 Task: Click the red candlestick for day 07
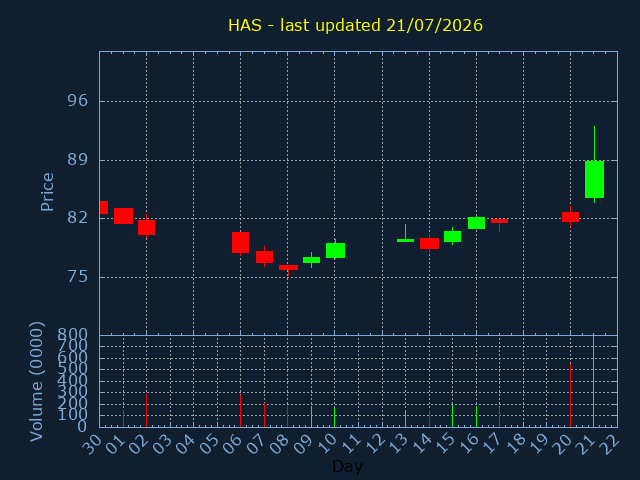[x=264, y=257]
